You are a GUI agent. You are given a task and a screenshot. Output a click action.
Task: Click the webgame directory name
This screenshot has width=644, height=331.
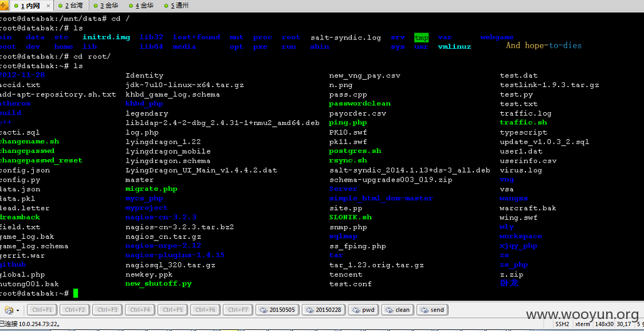point(497,37)
